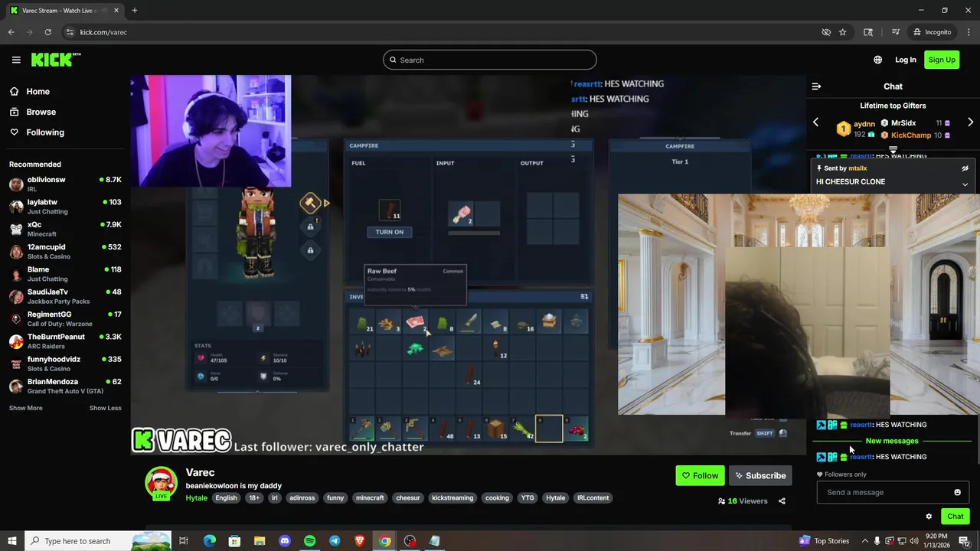Share the stream icon

click(782, 501)
